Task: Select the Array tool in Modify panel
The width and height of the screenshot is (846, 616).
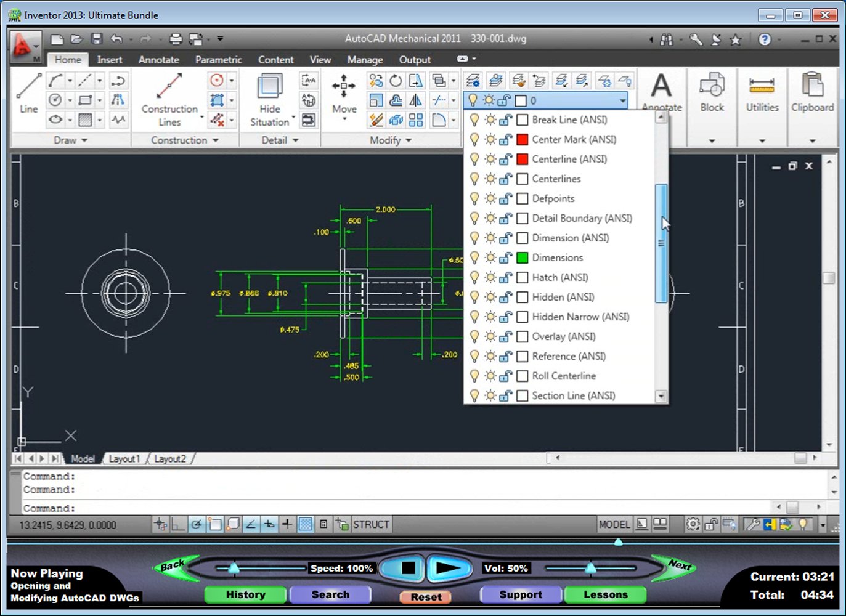Action: 416,120
